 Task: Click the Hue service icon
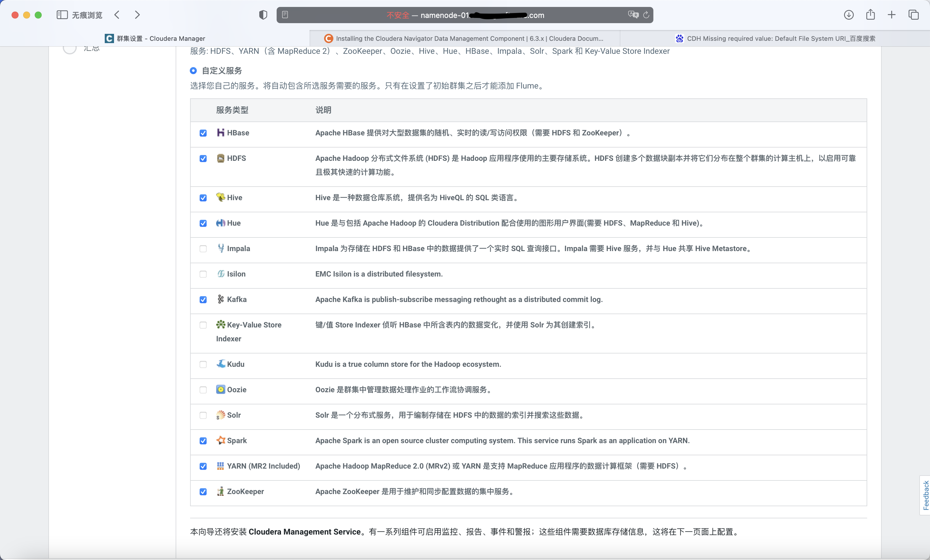click(x=220, y=223)
